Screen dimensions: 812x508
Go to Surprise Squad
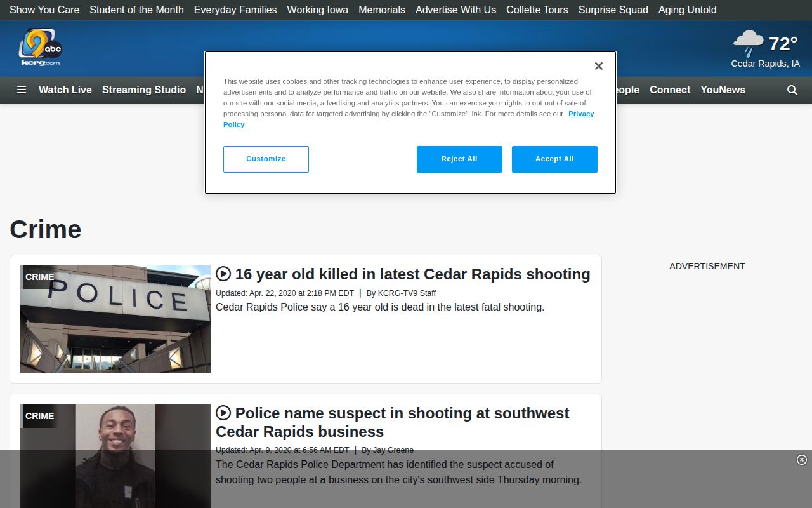click(613, 10)
